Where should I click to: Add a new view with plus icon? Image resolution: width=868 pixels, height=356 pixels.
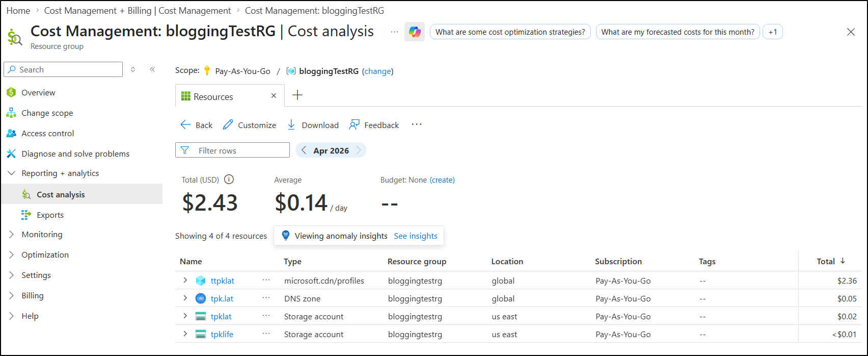[x=297, y=95]
